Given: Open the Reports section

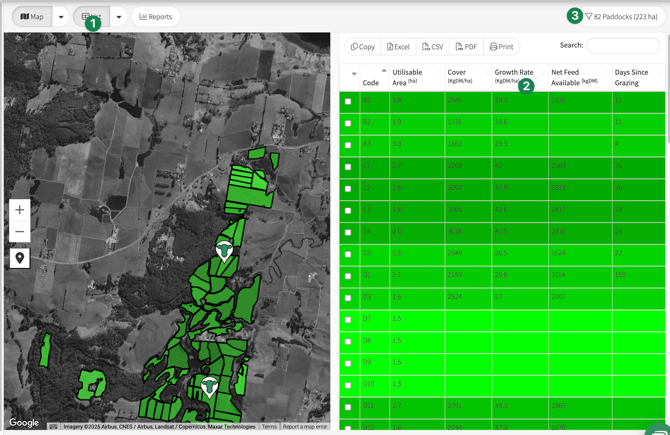Looking at the screenshot, I should coord(156,17).
